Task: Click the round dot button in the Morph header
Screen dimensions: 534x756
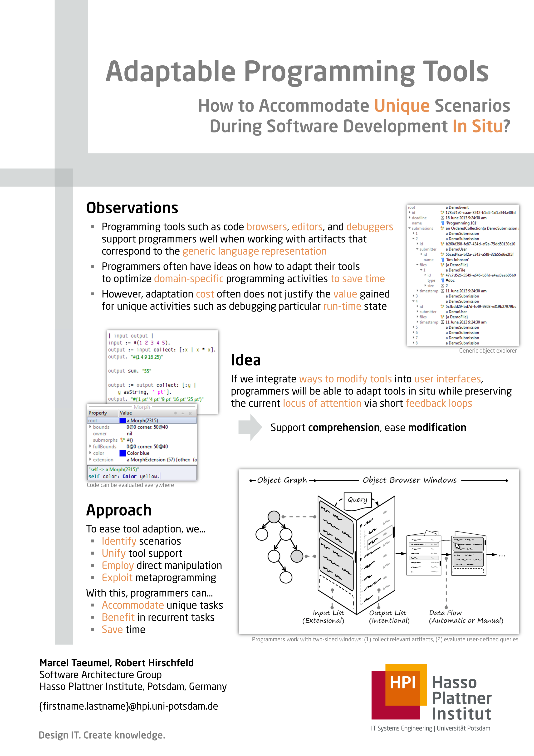Action: click(175, 413)
